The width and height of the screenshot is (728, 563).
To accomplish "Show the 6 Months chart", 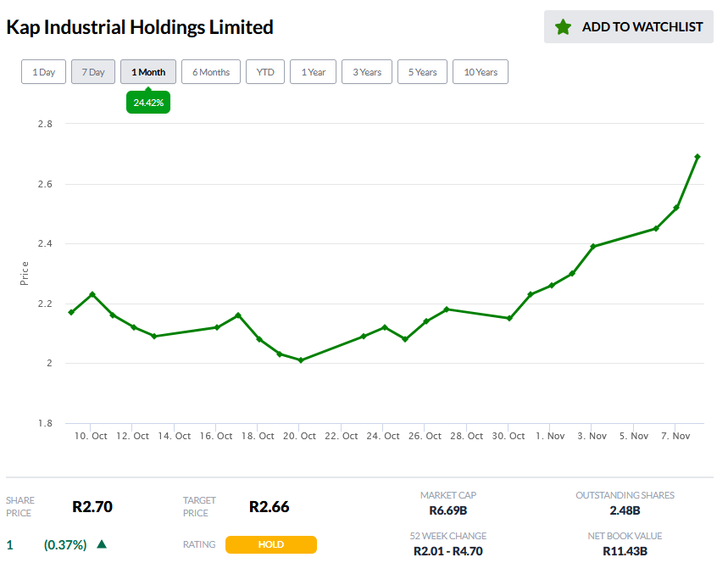I will (211, 72).
